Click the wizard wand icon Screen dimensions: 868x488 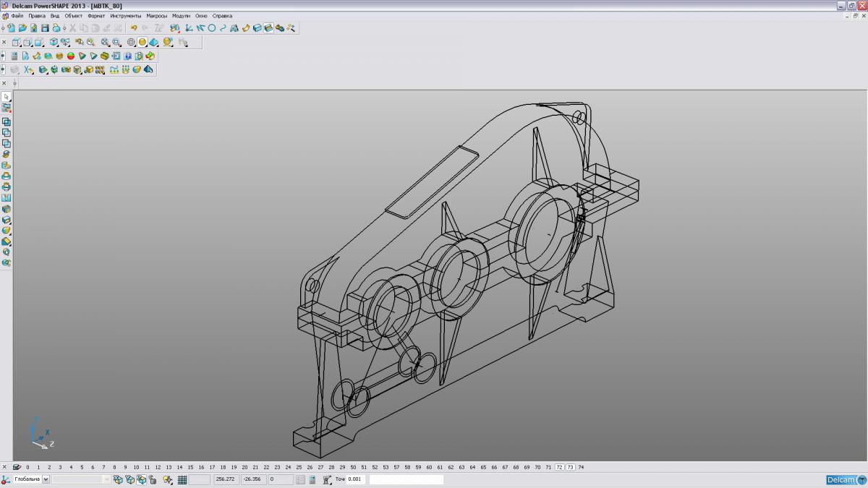click(291, 28)
